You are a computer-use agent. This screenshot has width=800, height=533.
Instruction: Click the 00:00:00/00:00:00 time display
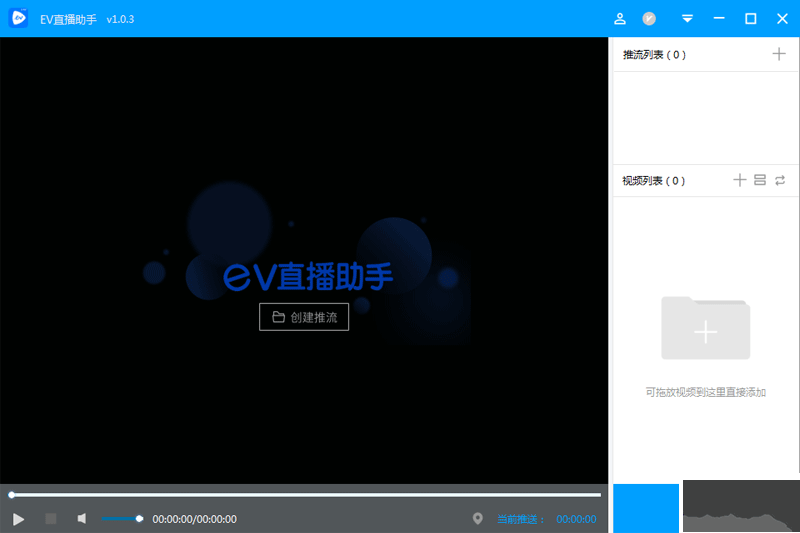pos(194,519)
